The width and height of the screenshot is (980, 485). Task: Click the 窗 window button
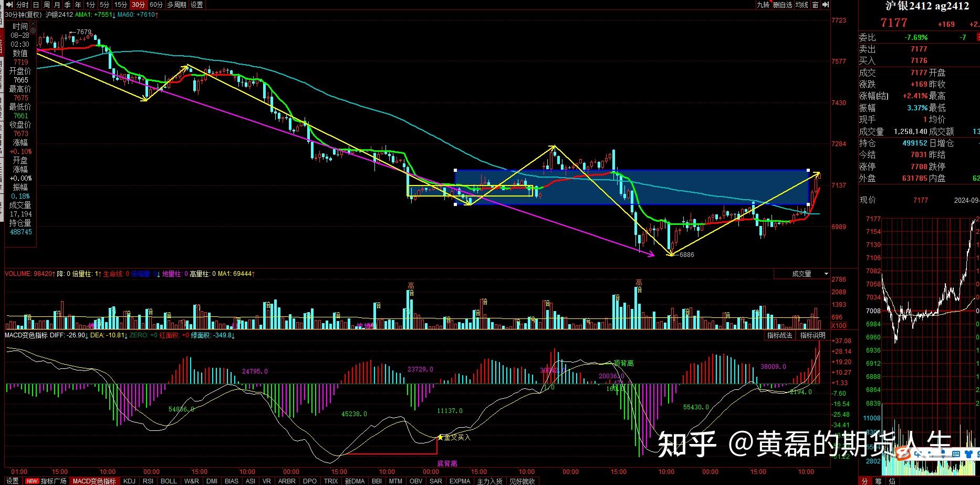[x=815, y=5]
